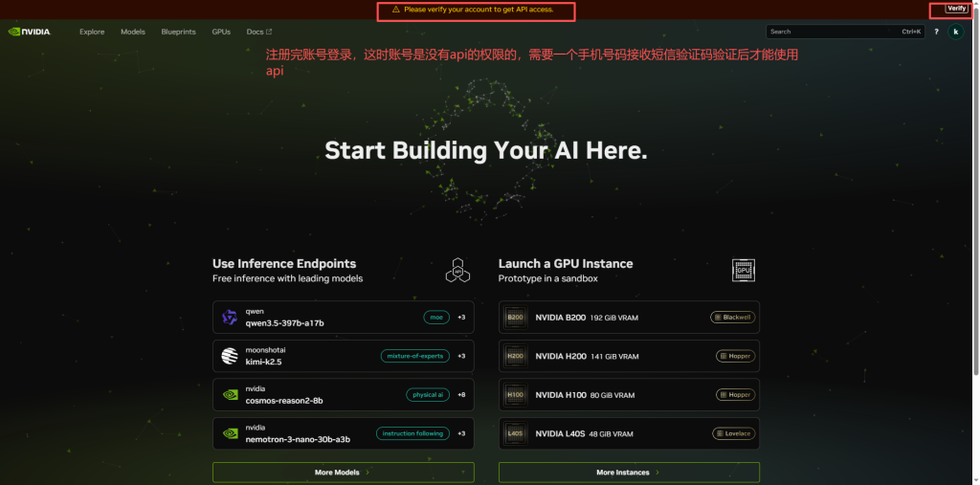Click the moonshotai kimi-k2.5 icon

point(230,356)
